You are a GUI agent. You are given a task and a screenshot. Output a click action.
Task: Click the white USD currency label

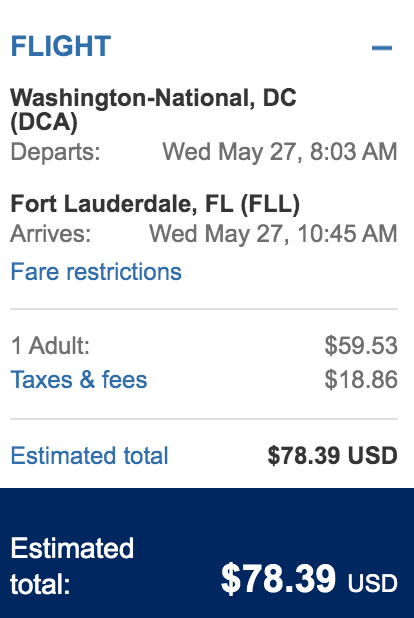click(x=372, y=583)
